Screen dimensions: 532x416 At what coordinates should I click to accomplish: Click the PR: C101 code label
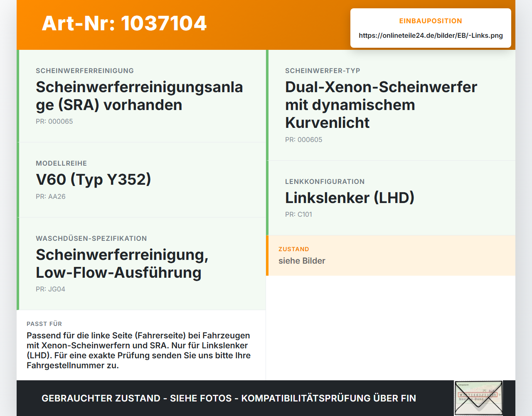[298, 214]
